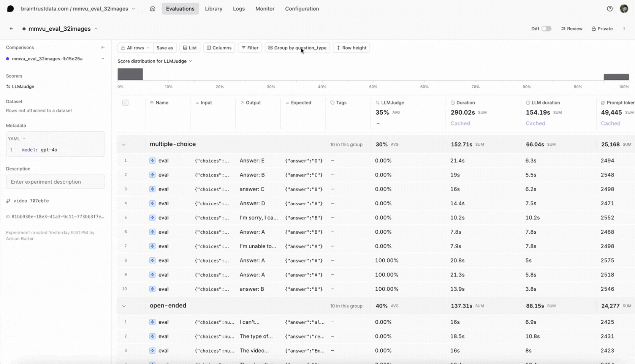Click the user avatar in top right

tap(624, 9)
